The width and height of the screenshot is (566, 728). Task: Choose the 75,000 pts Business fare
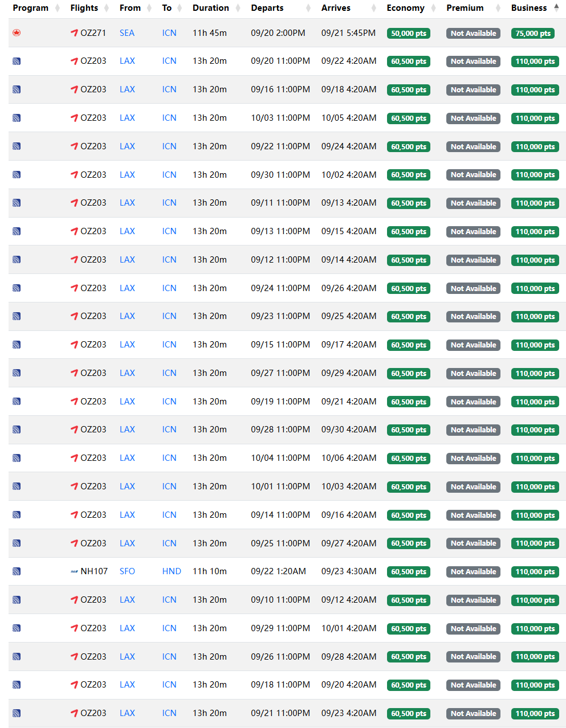pyautogui.click(x=533, y=34)
